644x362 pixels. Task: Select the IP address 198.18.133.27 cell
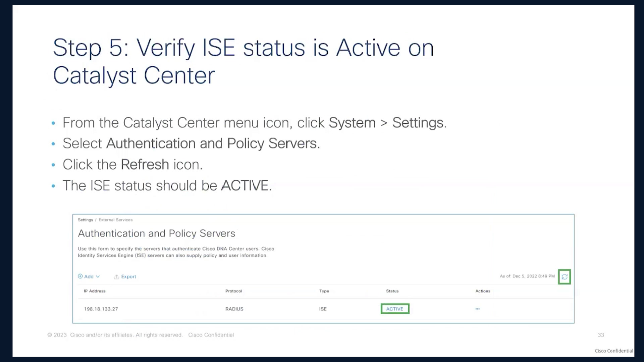pos(101,309)
